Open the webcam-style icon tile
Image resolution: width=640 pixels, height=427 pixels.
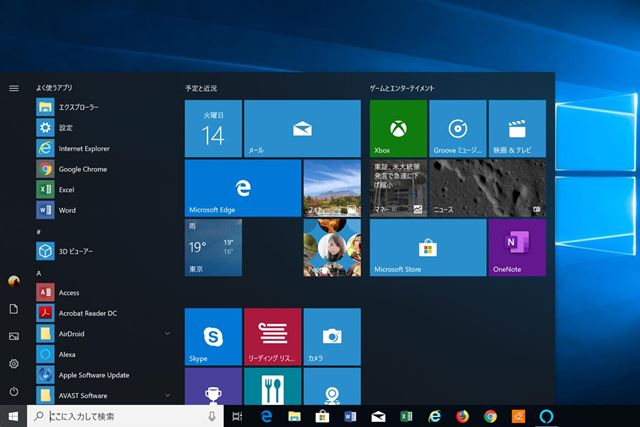pos(332,386)
